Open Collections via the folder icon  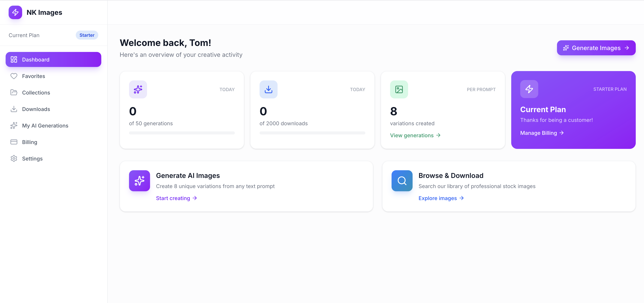point(14,92)
